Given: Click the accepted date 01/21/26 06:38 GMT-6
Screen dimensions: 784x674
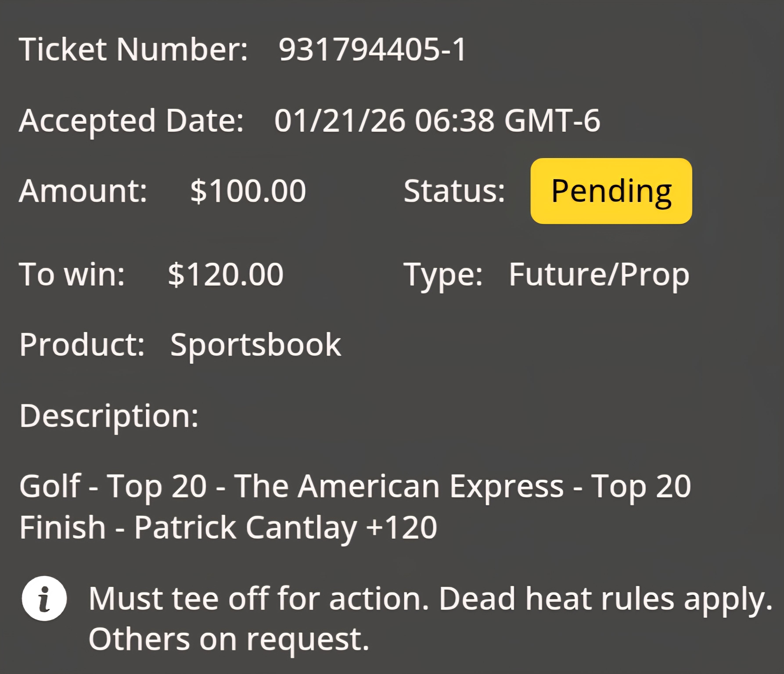Looking at the screenshot, I should pos(437,120).
